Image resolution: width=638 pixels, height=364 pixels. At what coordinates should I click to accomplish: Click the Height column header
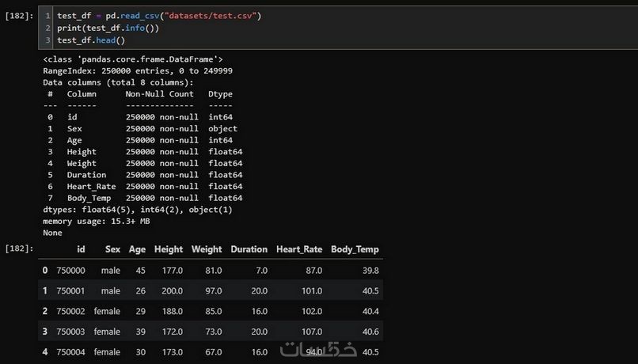click(x=169, y=249)
